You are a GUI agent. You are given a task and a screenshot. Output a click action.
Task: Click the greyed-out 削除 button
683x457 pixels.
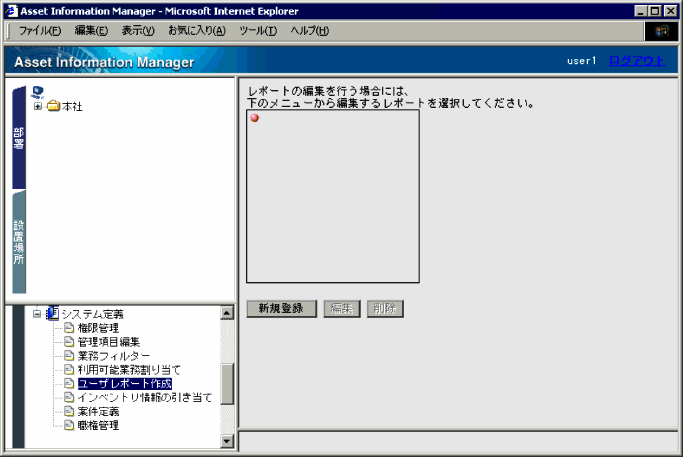click(385, 308)
